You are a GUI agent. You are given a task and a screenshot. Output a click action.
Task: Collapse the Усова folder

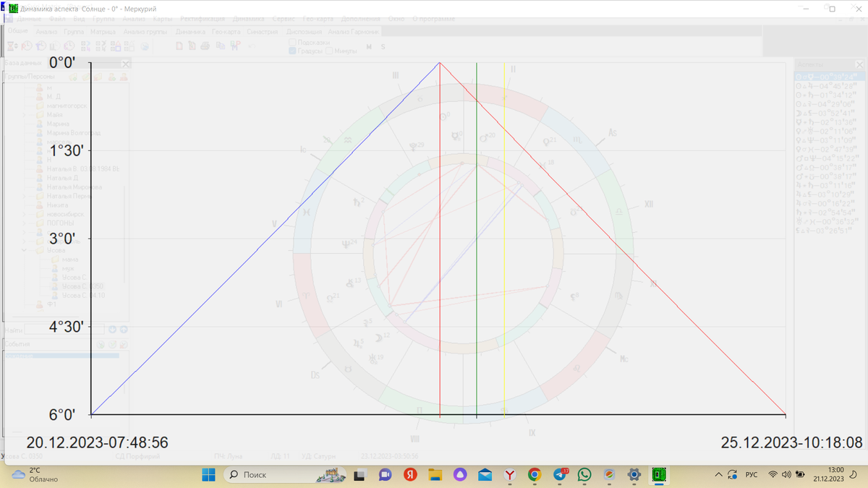25,250
